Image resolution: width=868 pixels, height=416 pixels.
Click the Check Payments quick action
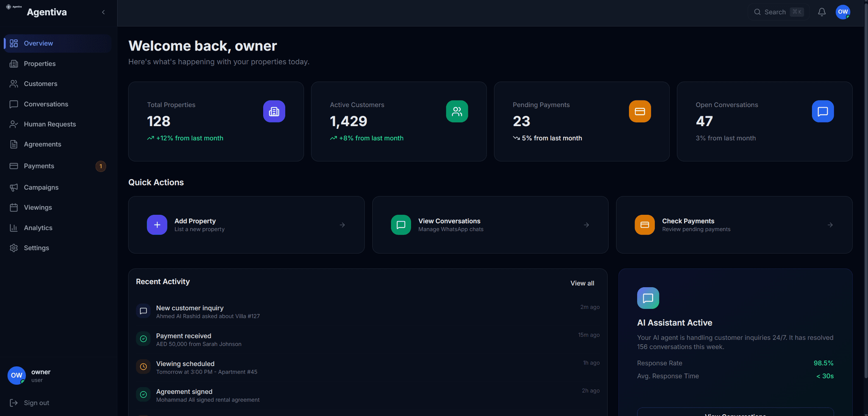click(x=734, y=225)
